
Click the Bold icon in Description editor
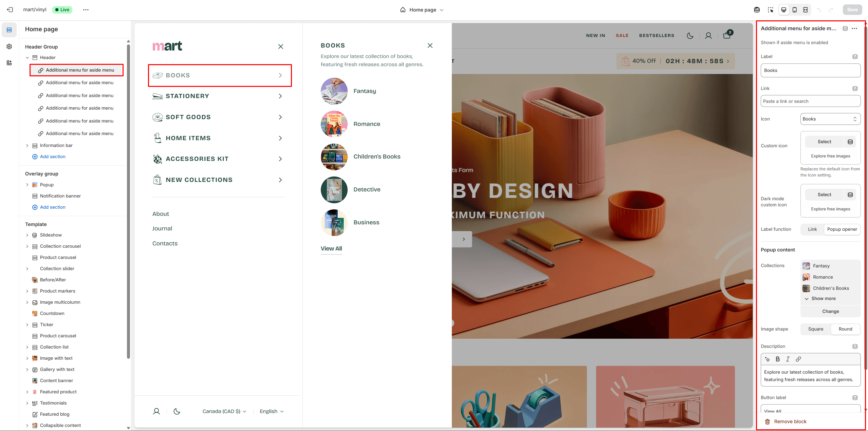(x=777, y=359)
